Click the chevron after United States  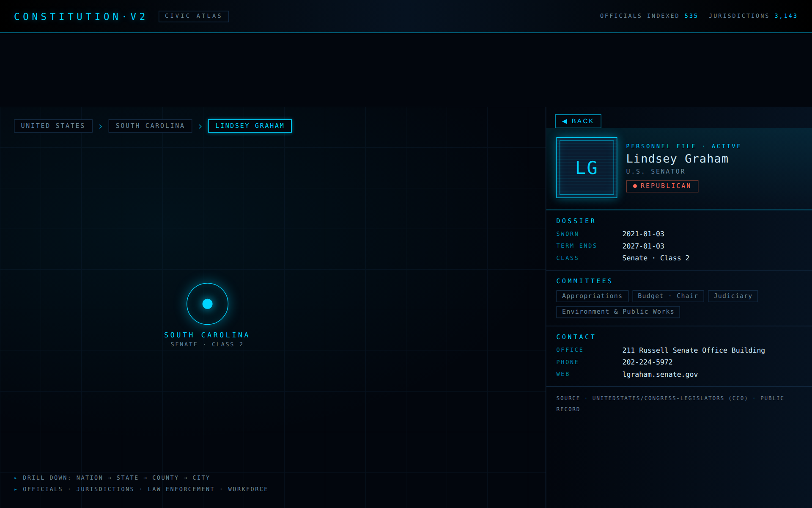click(101, 126)
